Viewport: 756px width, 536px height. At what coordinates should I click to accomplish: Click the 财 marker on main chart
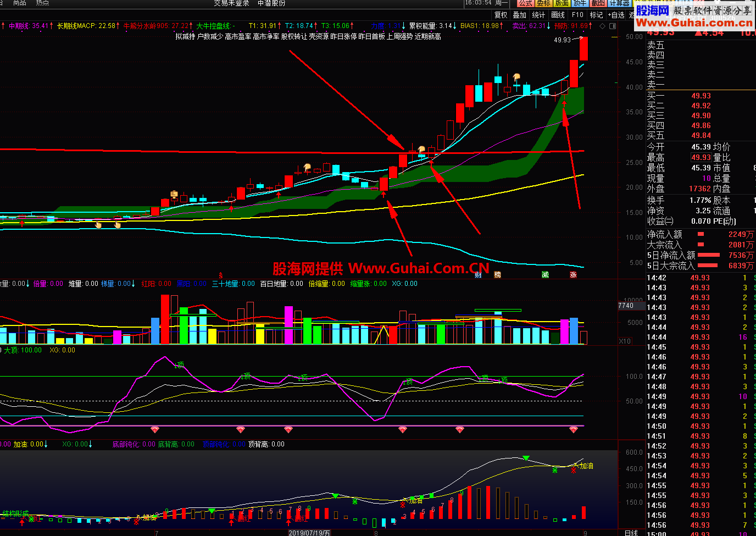point(478,275)
